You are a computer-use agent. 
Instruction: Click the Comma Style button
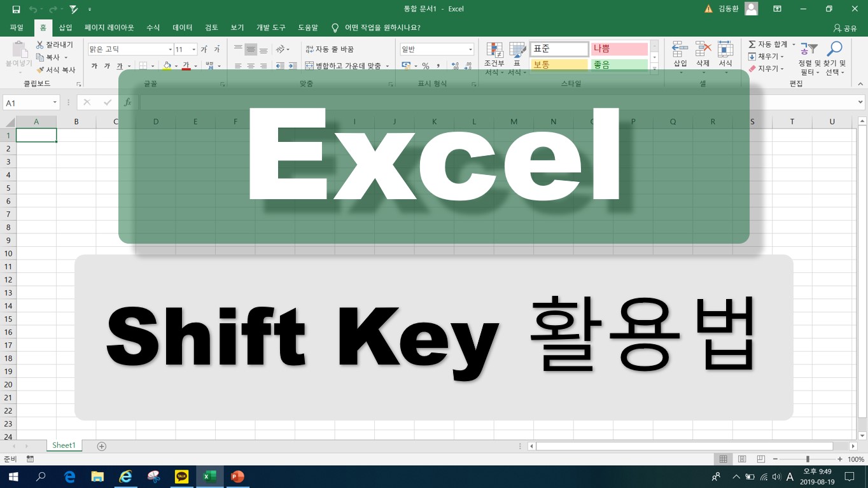coord(438,66)
